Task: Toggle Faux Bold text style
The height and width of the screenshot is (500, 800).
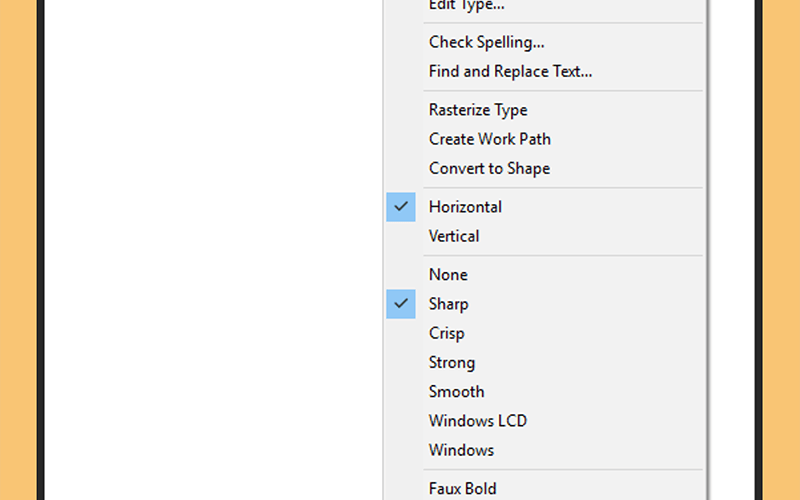Action: 544,488
